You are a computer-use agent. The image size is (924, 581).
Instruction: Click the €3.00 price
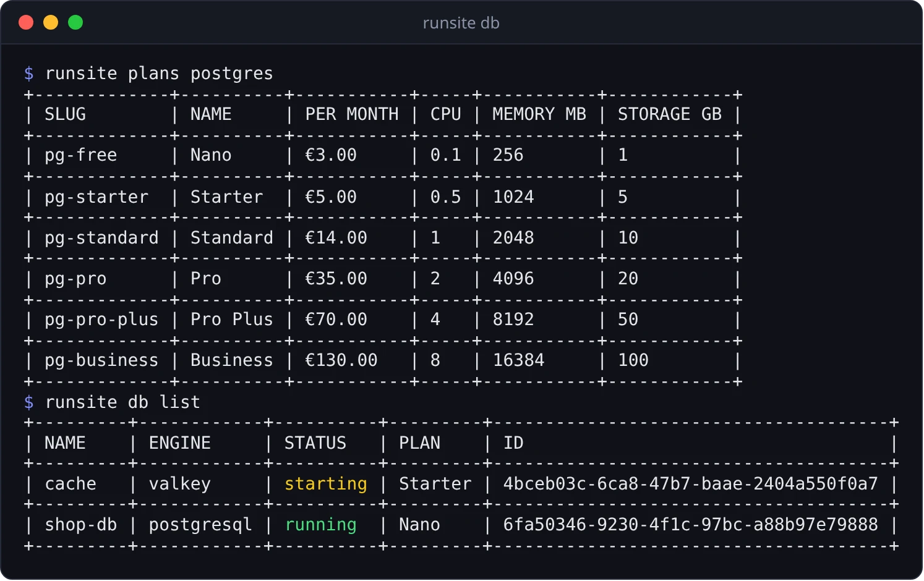(331, 155)
